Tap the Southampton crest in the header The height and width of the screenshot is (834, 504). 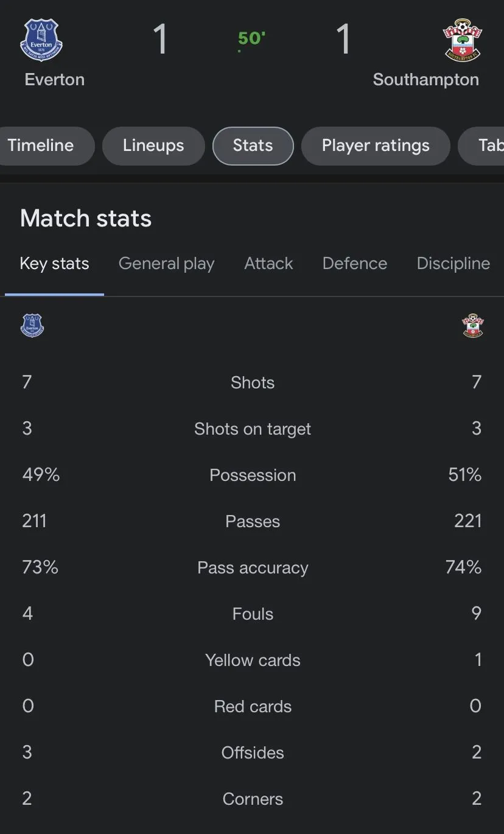tap(462, 40)
